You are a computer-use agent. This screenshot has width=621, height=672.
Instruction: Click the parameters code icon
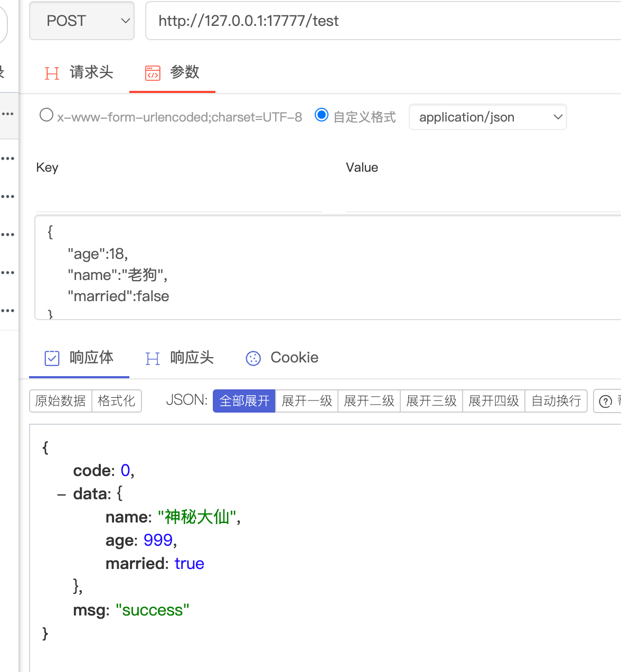pyautogui.click(x=153, y=73)
